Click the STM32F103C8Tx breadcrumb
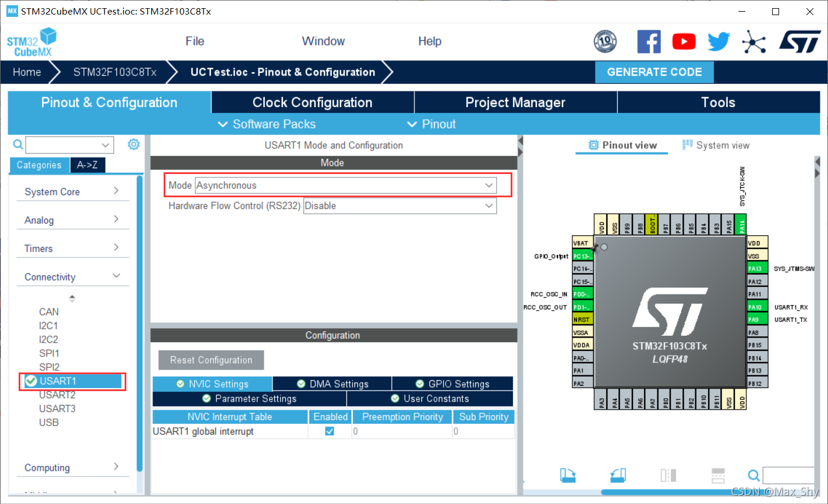This screenshot has height=504, width=828. tap(115, 72)
